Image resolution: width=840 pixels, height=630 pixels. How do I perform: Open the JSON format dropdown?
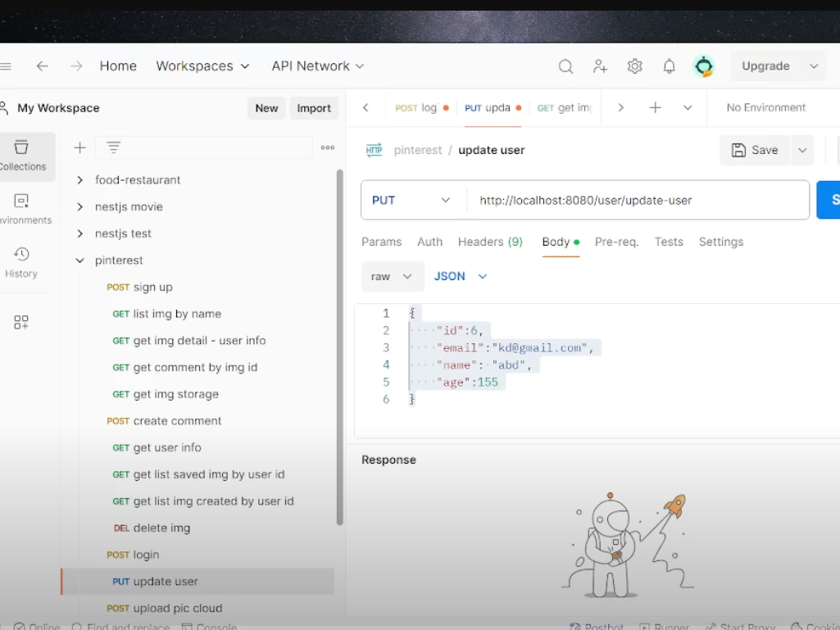point(461,276)
